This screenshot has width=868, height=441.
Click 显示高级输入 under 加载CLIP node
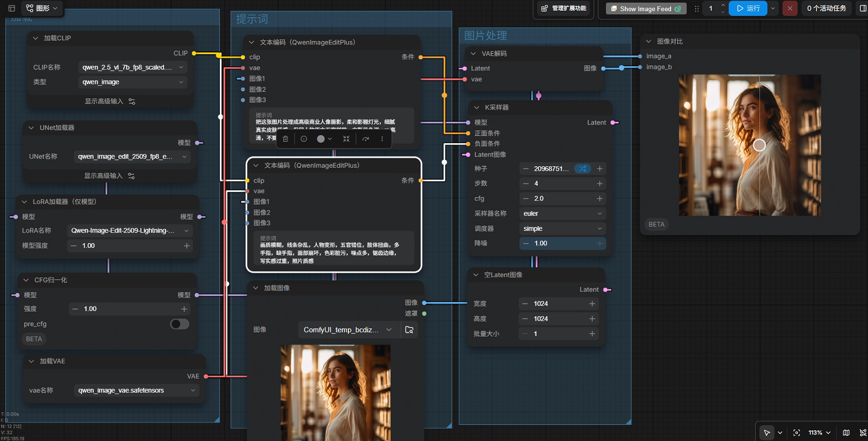(110, 101)
